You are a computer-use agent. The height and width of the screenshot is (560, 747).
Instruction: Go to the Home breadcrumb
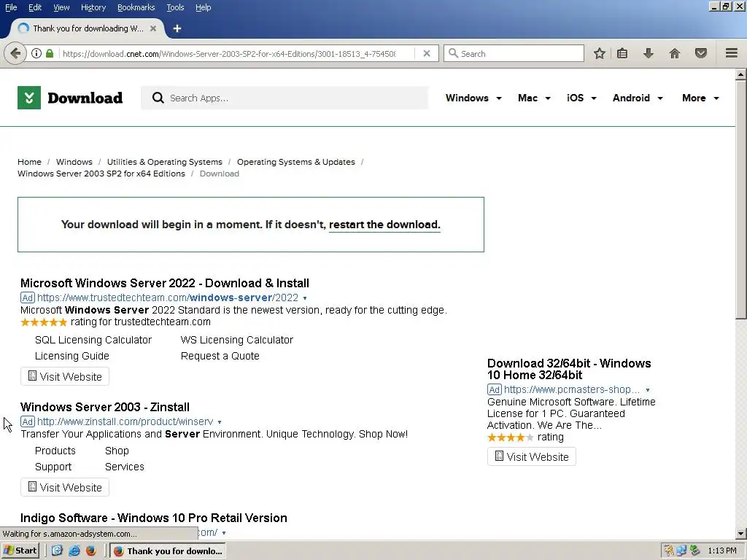29,162
